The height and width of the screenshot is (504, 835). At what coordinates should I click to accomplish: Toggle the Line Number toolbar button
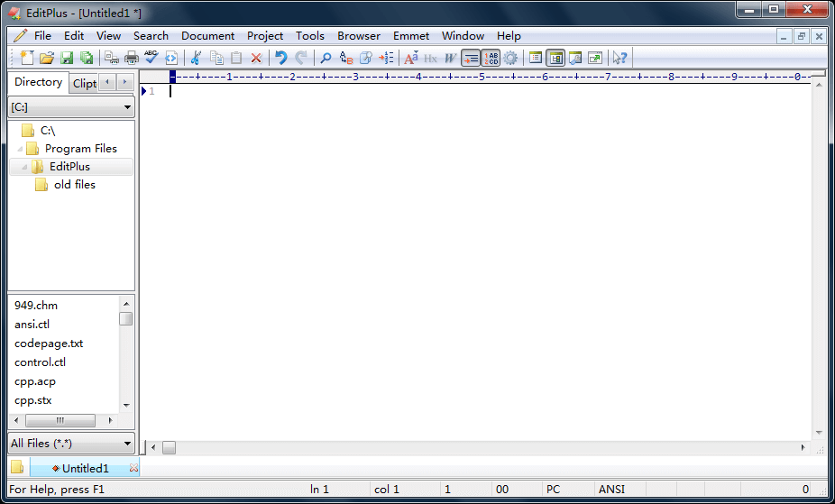491,58
